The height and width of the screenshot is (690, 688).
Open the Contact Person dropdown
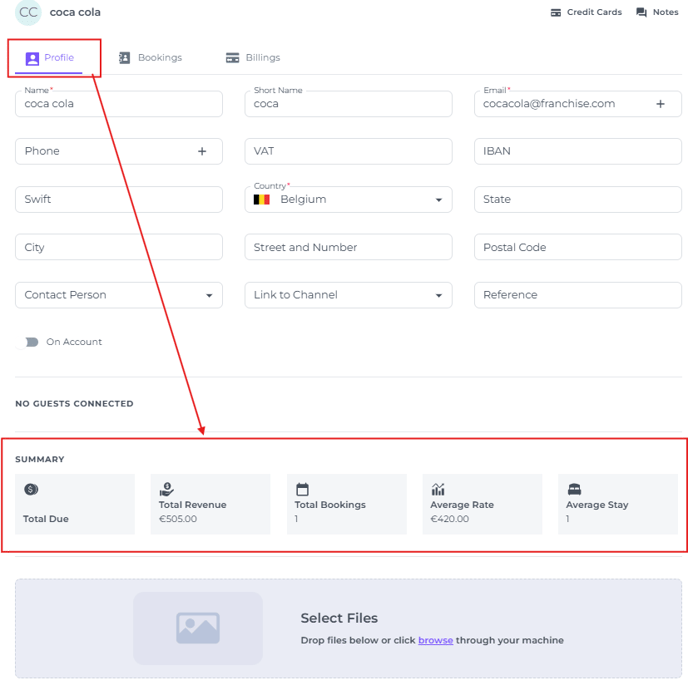[119, 295]
